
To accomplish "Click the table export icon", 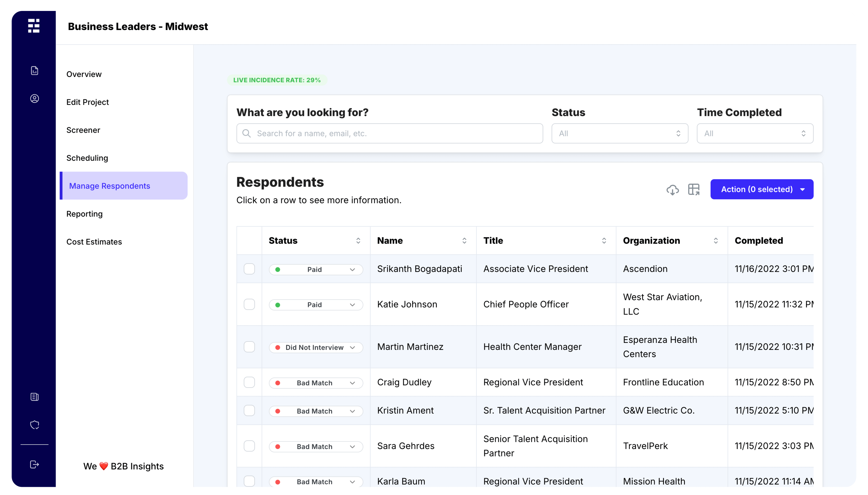I will coord(694,189).
